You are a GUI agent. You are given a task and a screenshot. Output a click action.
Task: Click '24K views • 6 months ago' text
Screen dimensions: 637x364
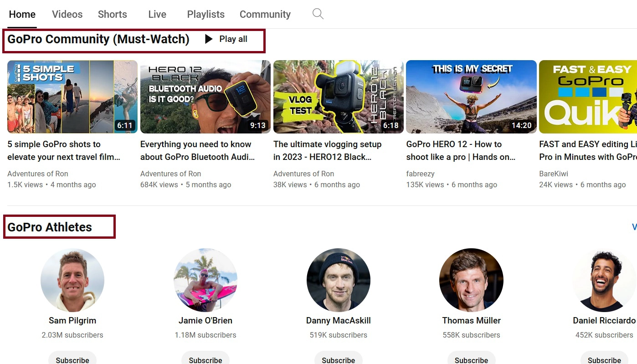point(582,185)
